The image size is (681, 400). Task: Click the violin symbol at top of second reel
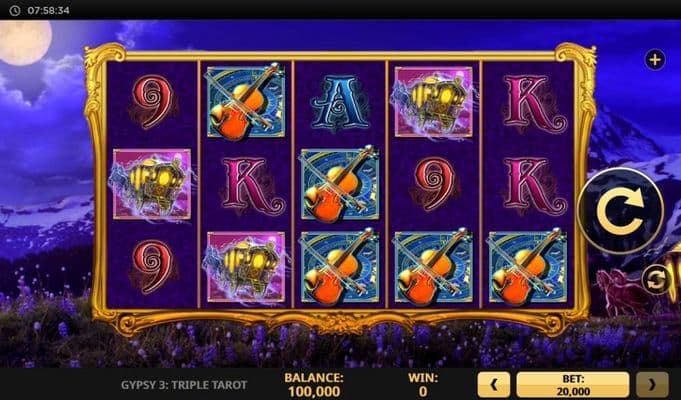tap(246, 102)
